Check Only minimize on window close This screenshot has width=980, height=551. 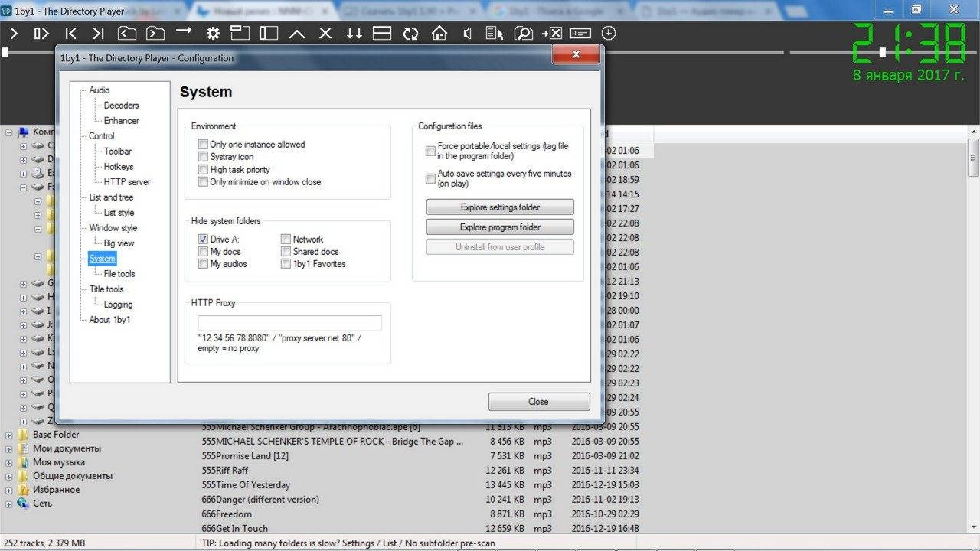point(203,182)
